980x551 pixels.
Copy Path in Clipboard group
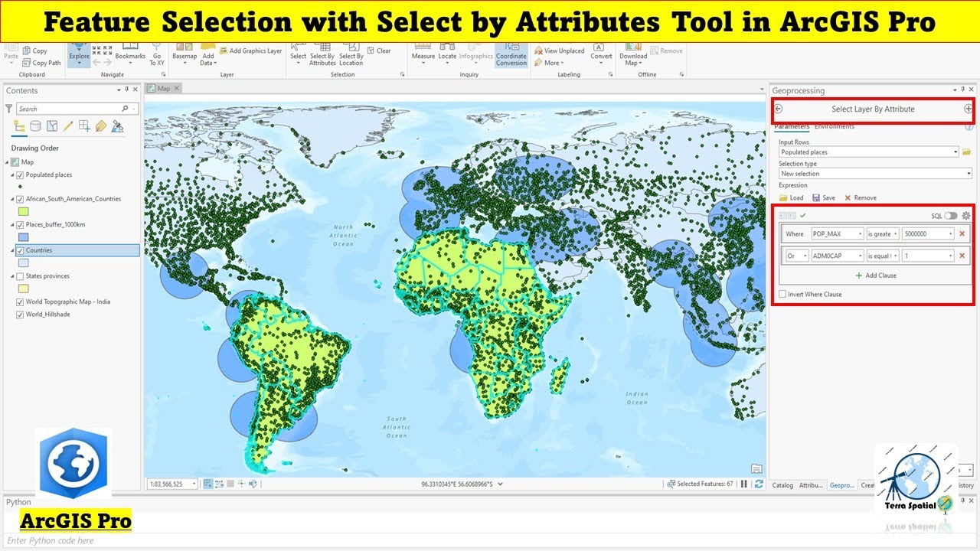[41, 63]
